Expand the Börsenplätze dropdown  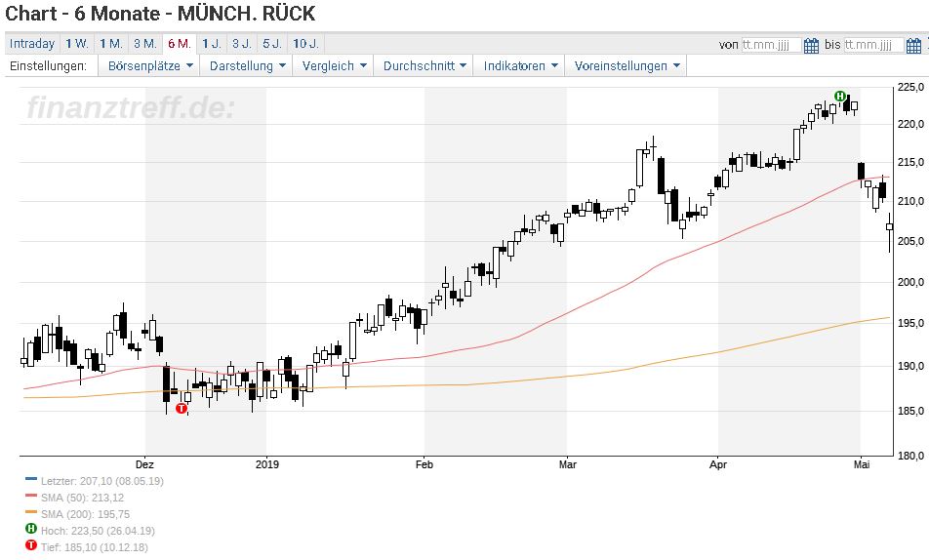(x=150, y=65)
